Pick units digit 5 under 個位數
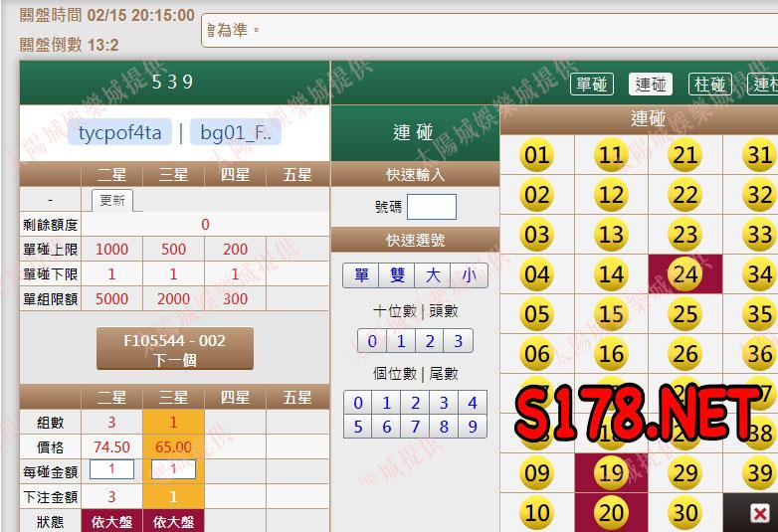The image size is (778, 532). tap(358, 427)
